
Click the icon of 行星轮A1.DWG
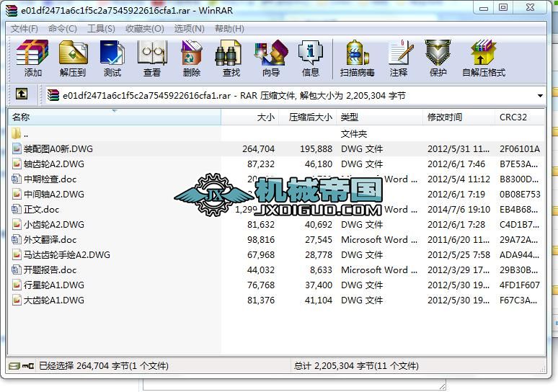pos(17,285)
